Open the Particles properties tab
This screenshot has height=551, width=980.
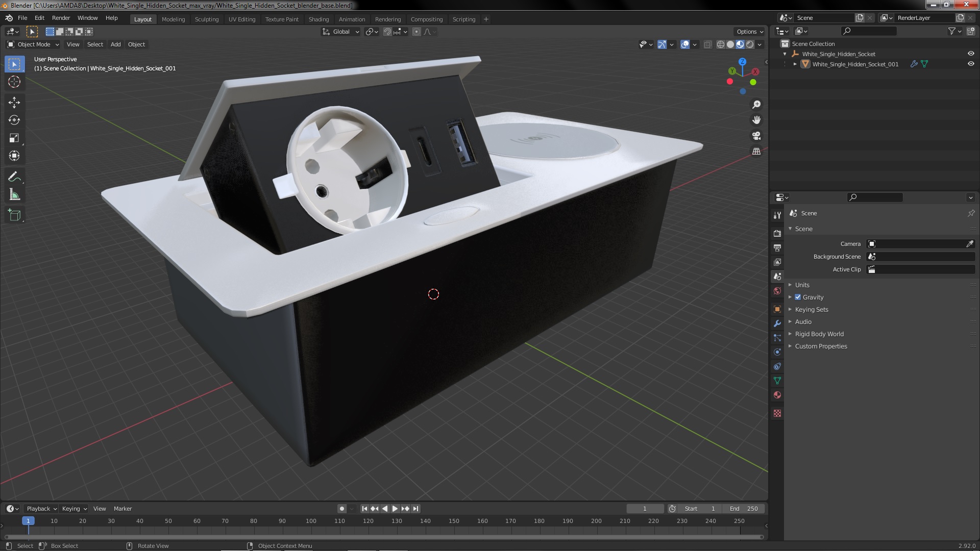(x=777, y=338)
